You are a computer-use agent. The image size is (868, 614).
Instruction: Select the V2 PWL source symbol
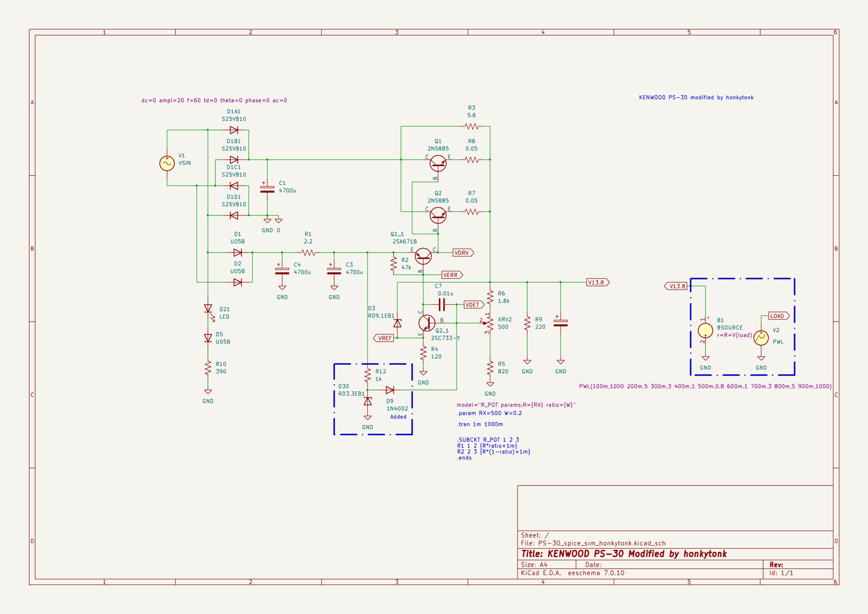[761, 338]
